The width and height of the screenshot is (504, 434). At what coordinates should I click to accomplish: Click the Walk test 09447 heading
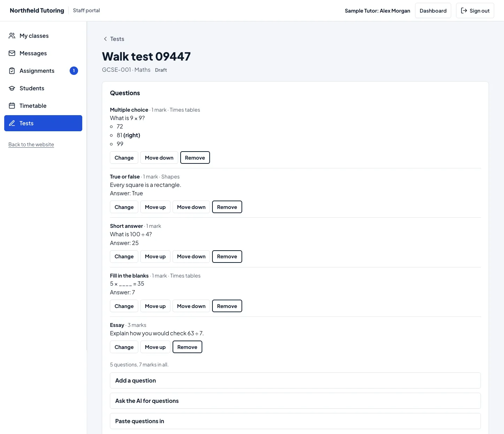(146, 56)
